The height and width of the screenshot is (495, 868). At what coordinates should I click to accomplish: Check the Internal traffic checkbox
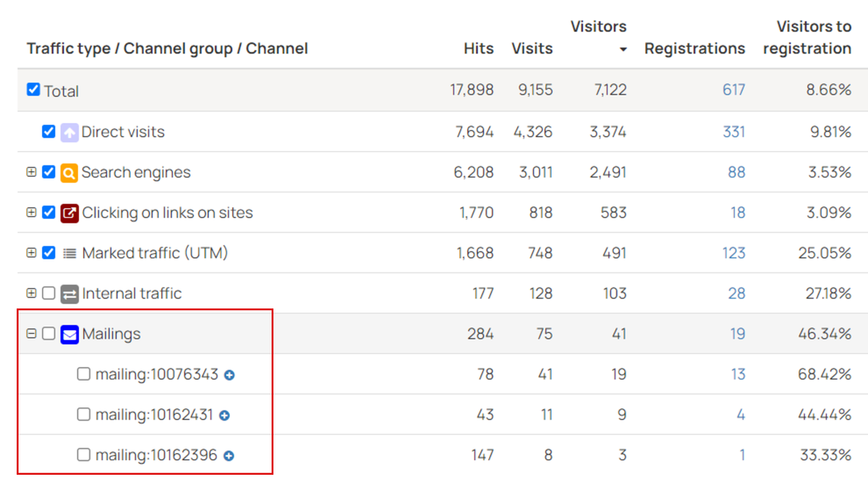(48, 293)
